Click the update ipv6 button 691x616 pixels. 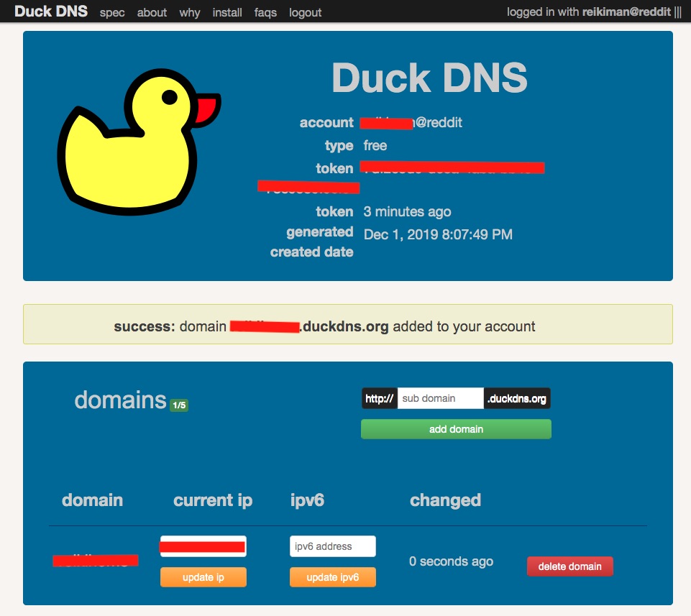(x=333, y=577)
